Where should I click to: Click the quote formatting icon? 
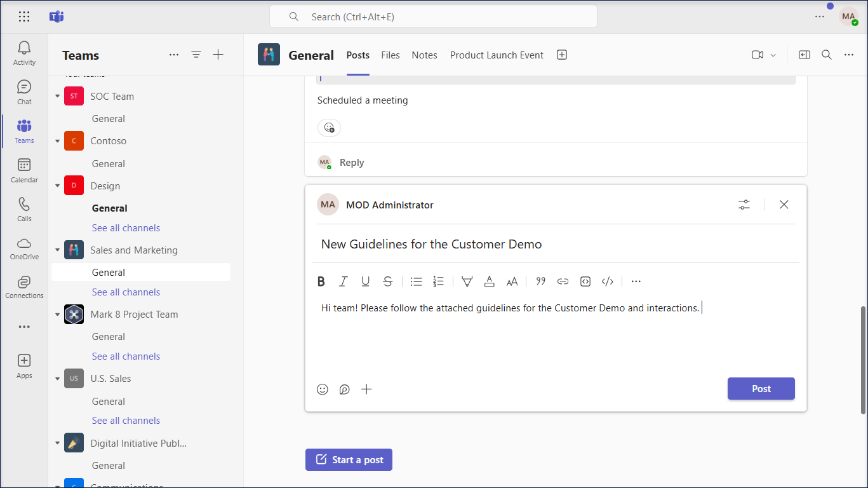[x=541, y=281]
